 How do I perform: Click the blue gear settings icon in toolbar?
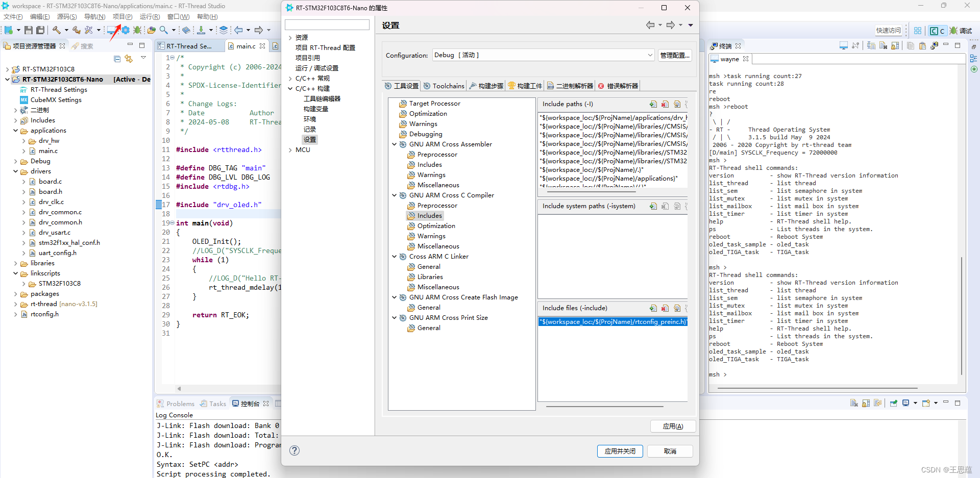[x=126, y=30]
